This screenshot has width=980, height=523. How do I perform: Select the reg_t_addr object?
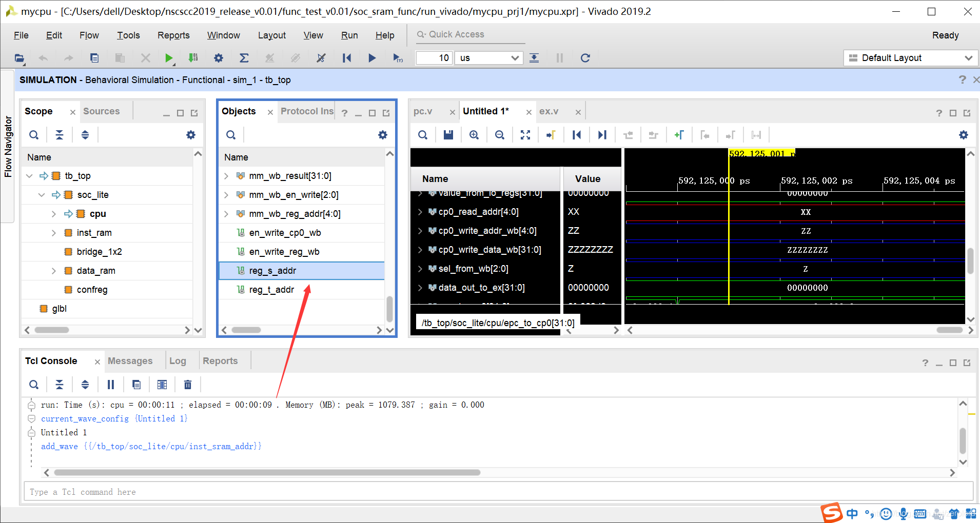(302, 290)
